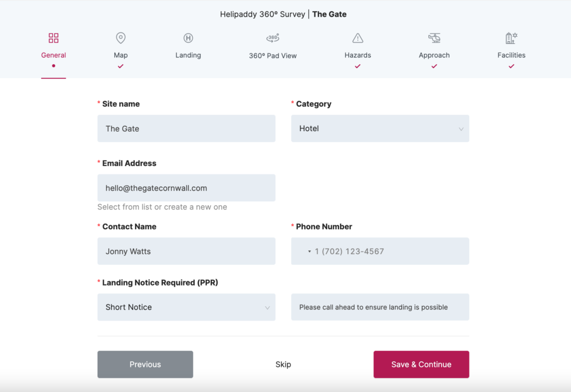
Task: Click the 360° Pad View icon
Action: pyautogui.click(x=273, y=38)
